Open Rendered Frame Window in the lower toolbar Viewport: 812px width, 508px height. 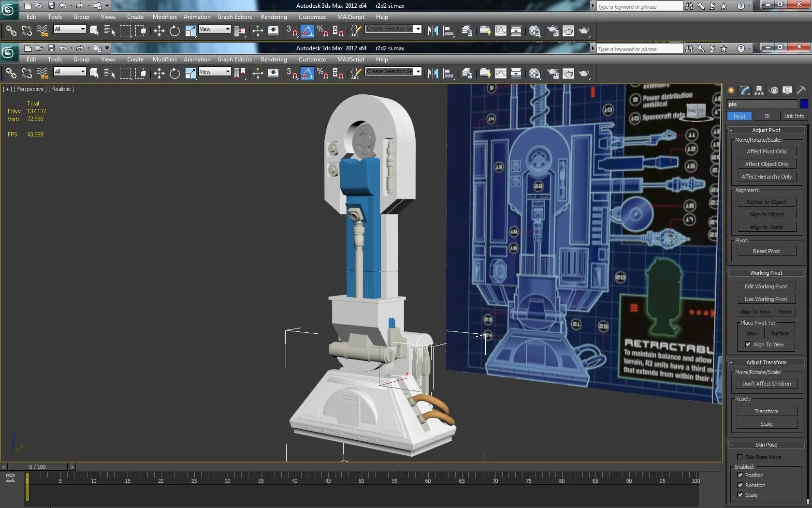pyautogui.click(x=568, y=74)
